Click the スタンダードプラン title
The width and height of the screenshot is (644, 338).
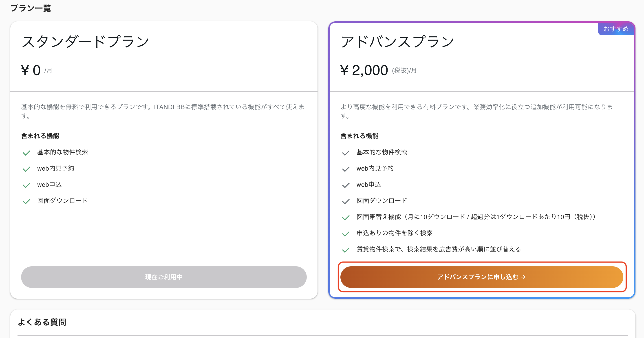[x=85, y=42]
